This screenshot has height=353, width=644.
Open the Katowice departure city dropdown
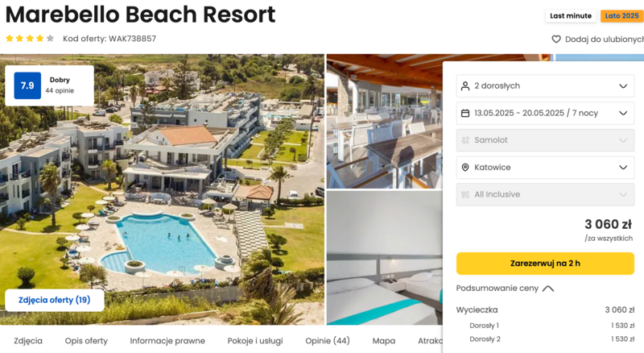click(545, 168)
